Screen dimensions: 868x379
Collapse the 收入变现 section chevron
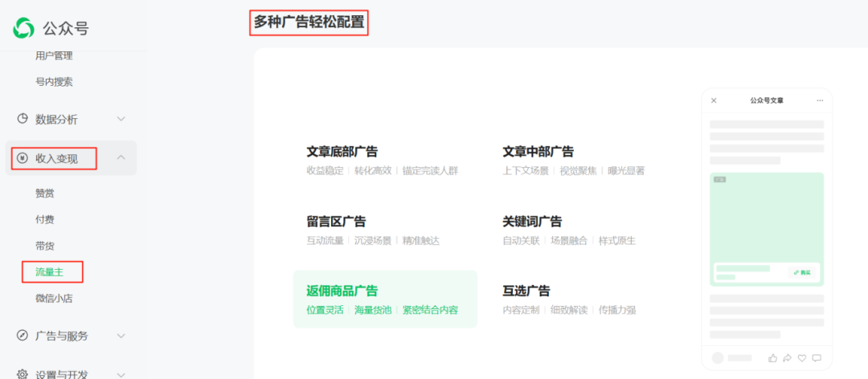[x=121, y=157]
